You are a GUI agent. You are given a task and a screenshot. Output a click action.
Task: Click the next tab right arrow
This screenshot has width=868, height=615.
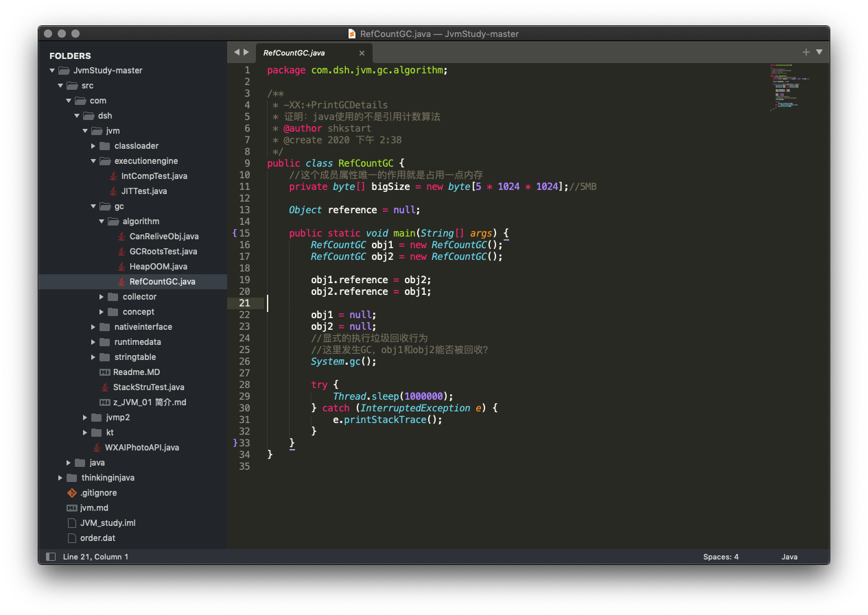(x=246, y=52)
